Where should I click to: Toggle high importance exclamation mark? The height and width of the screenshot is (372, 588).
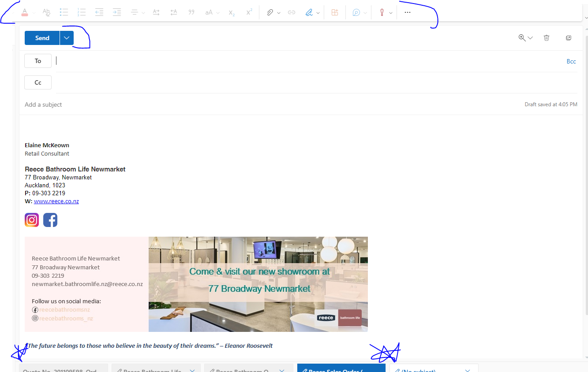(x=382, y=12)
